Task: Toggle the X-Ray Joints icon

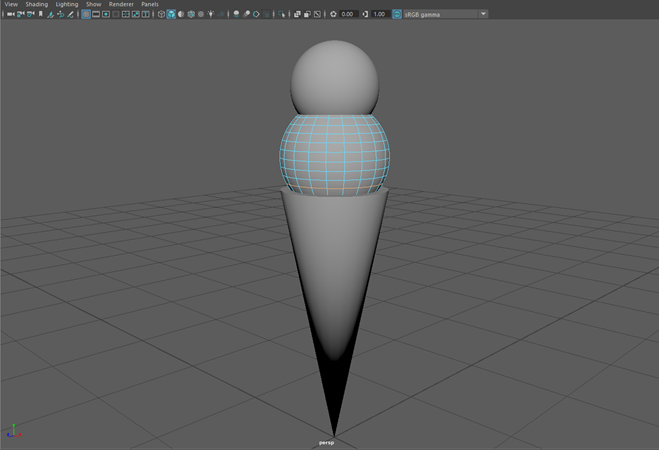Action: click(317, 14)
